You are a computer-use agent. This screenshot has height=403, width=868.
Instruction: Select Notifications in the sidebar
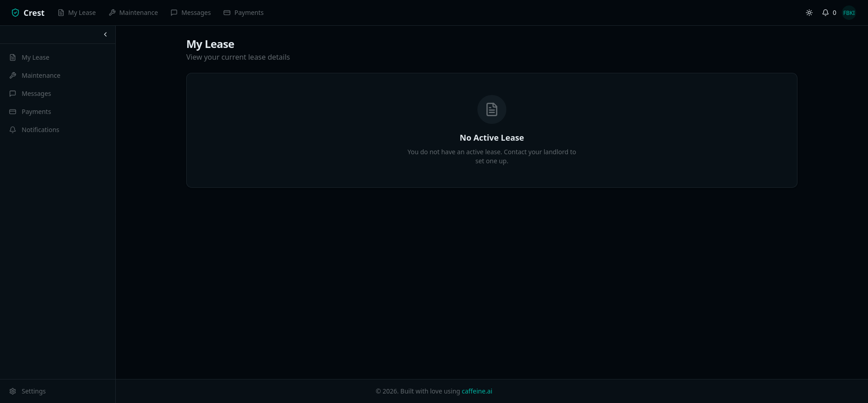click(57, 130)
